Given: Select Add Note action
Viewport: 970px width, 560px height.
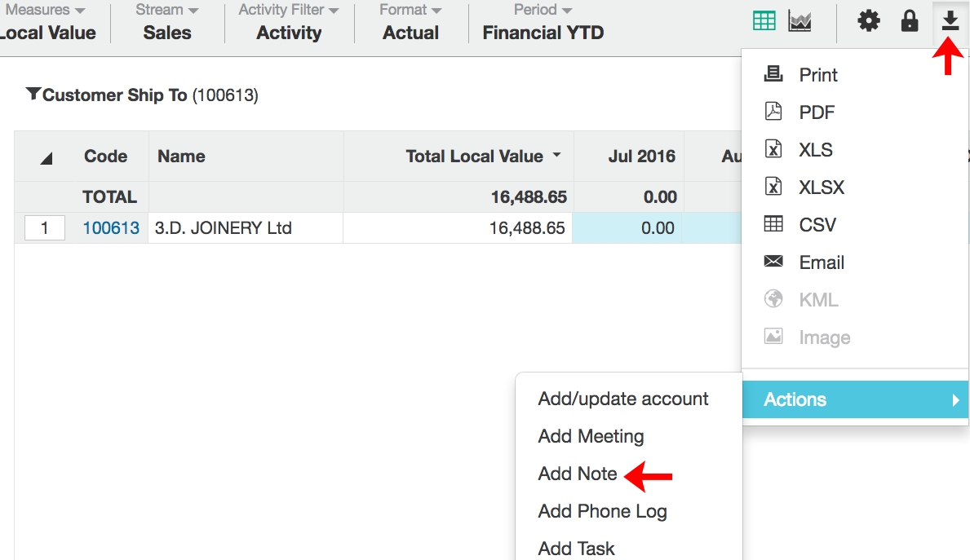Looking at the screenshot, I should pos(578,474).
